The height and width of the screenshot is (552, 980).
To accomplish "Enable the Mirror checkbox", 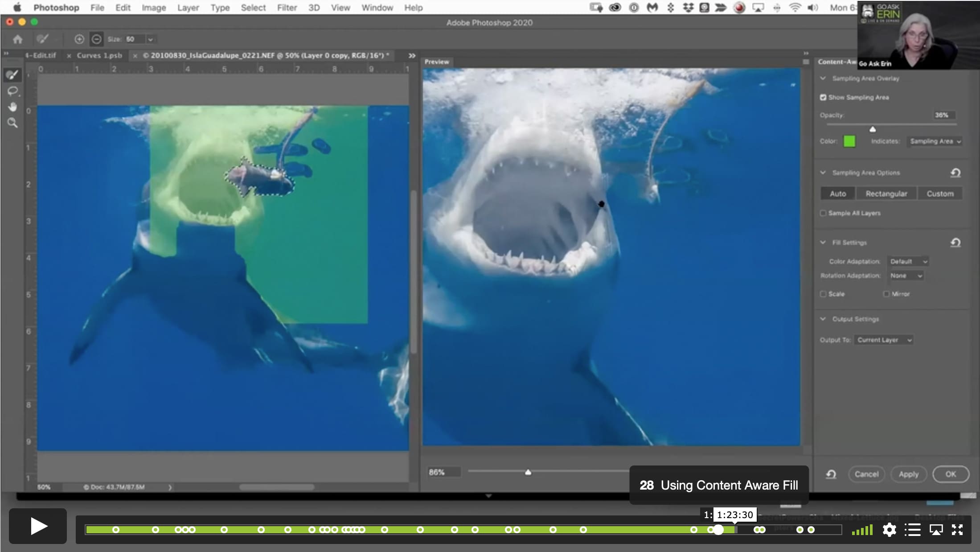I will coord(886,294).
